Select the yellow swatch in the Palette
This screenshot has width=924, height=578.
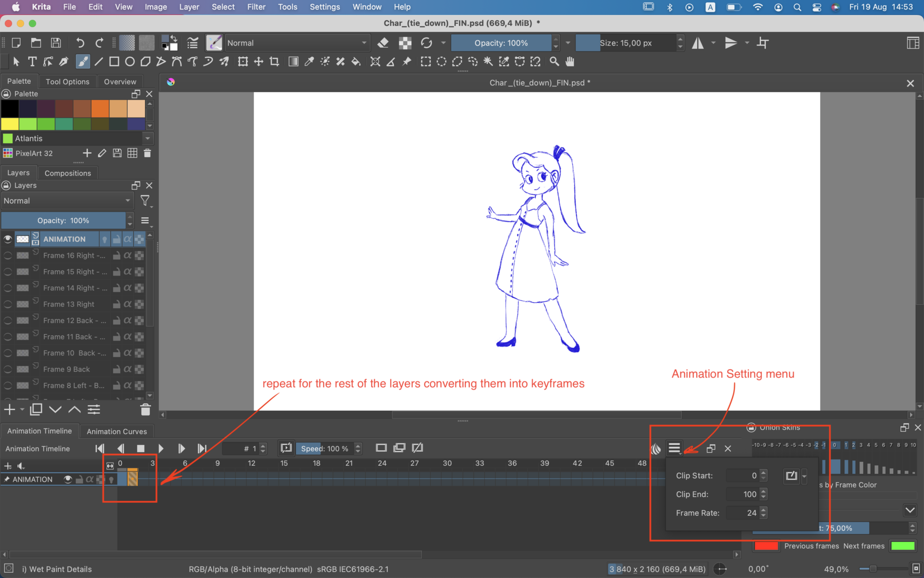tap(9, 124)
